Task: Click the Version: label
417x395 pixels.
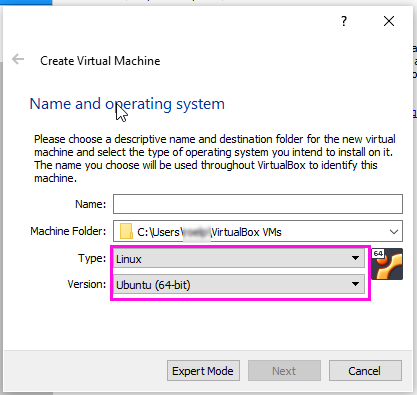Action: 87,284
